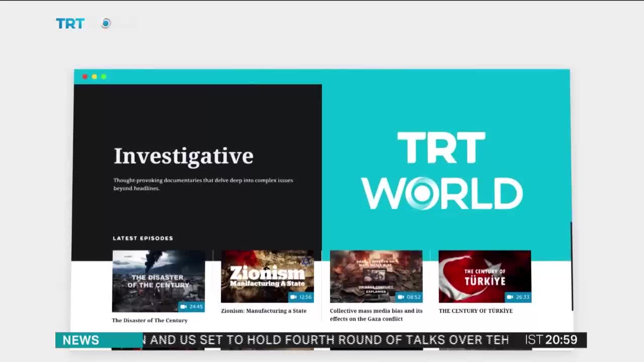Click the TRT logo at top left

click(x=70, y=24)
